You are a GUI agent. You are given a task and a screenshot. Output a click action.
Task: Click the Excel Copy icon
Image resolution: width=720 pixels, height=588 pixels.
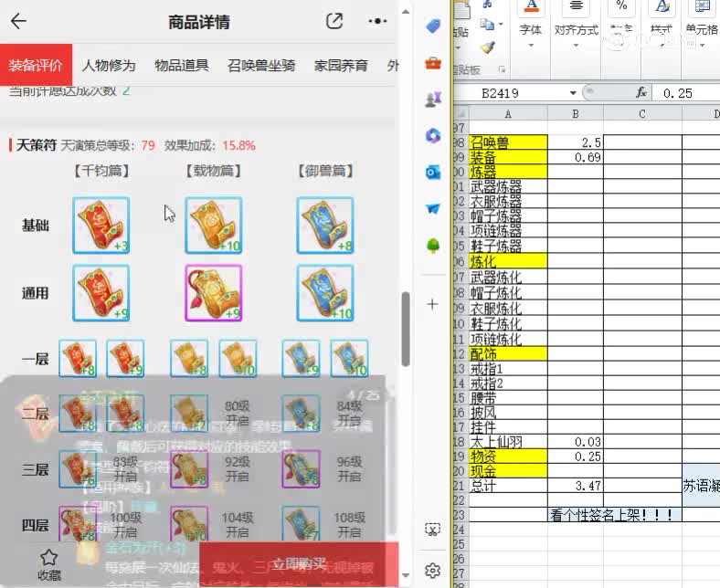(488, 24)
